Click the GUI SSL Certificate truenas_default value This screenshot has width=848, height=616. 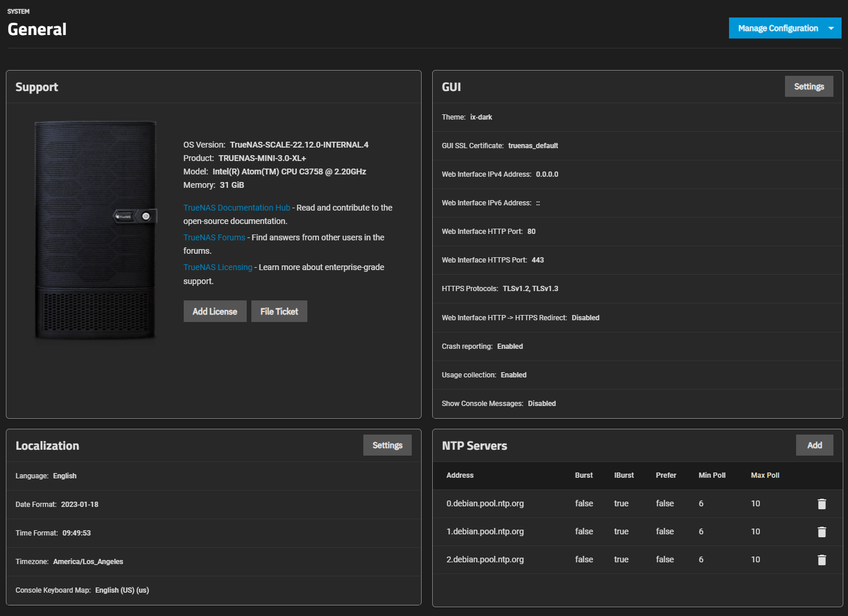[x=533, y=146]
